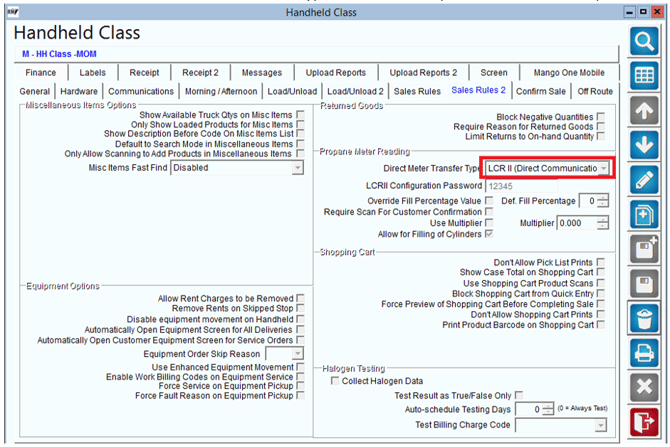Check Print Product Barcode on Shopping Cart
The height and width of the screenshot is (447, 670).
pyautogui.click(x=601, y=324)
